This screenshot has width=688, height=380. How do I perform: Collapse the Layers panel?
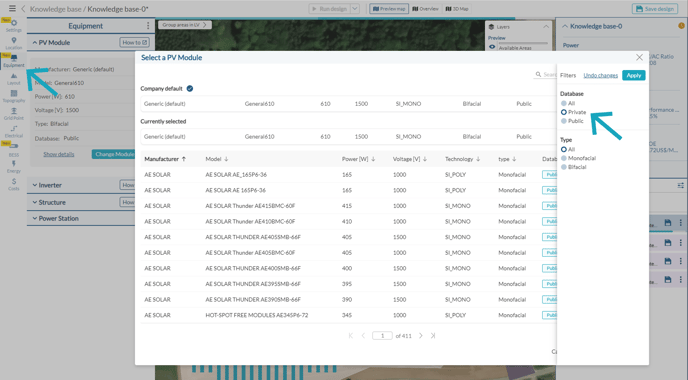(x=546, y=27)
